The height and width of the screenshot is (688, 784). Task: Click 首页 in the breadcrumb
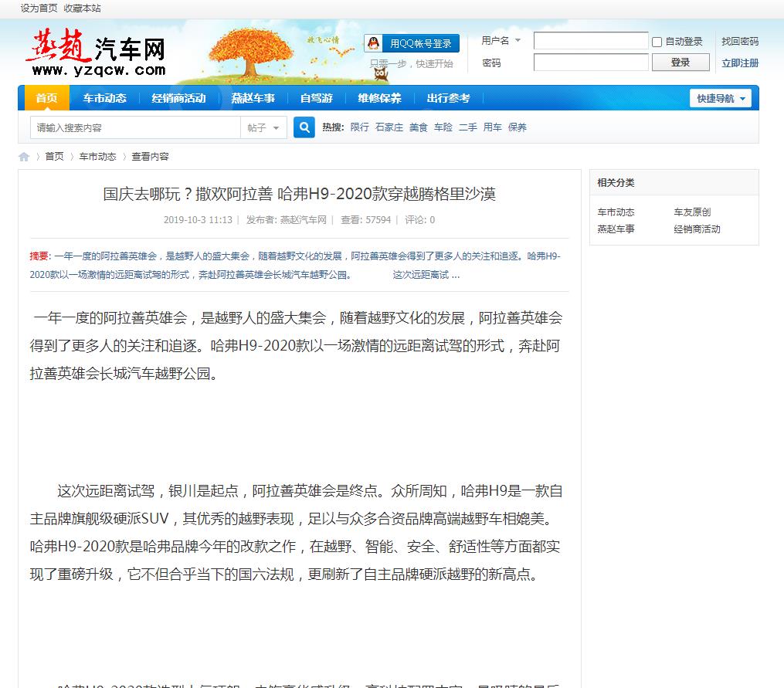coord(55,157)
